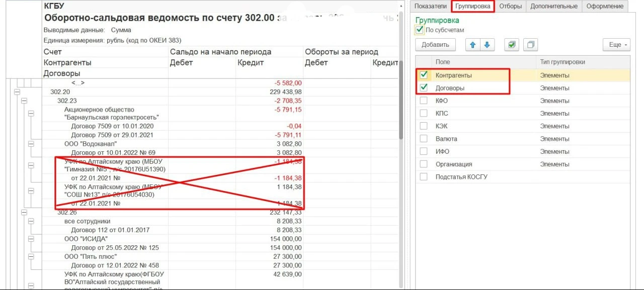Click the Обороты за период header
This screenshot has height=290, width=644.
pos(341,52)
